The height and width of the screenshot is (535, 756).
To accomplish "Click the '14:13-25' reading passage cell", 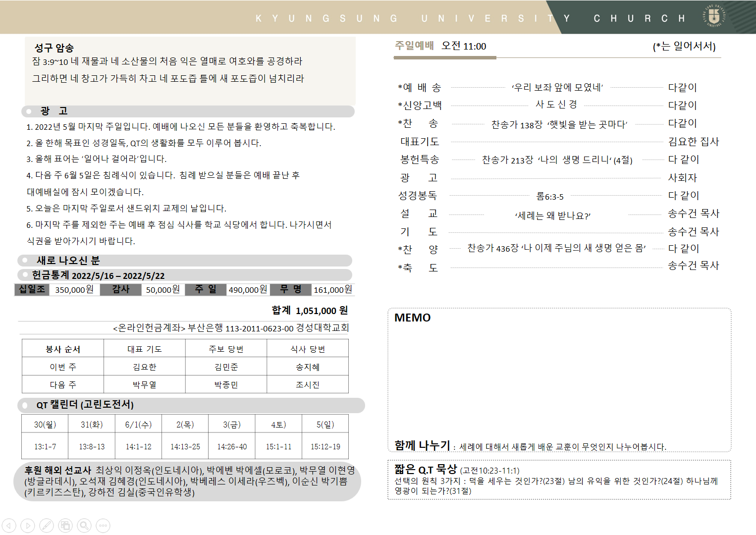I will click(185, 446).
